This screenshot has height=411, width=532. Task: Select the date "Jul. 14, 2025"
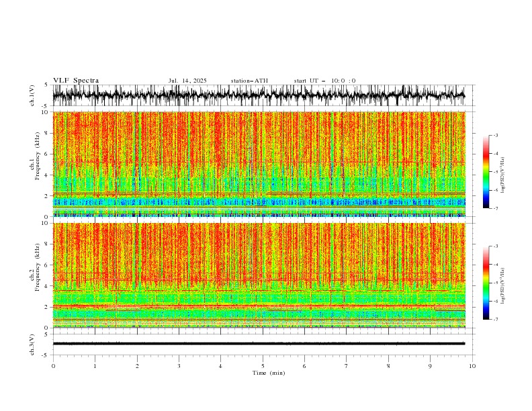point(187,81)
